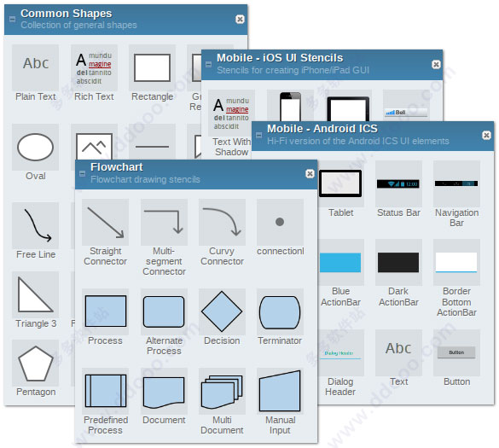Close the iOS UI Stencils panel

436,65
